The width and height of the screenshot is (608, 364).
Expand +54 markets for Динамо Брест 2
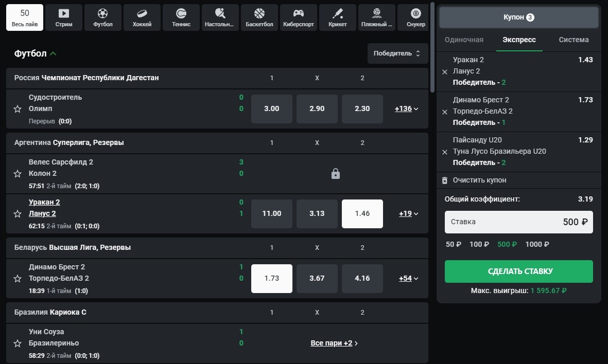(408, 279)
